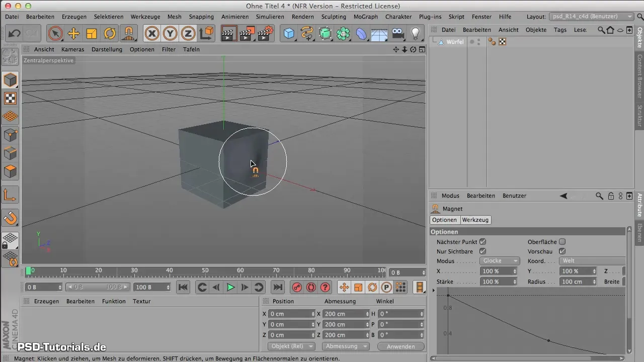Open the Sculpting menu

pos(334,17)
